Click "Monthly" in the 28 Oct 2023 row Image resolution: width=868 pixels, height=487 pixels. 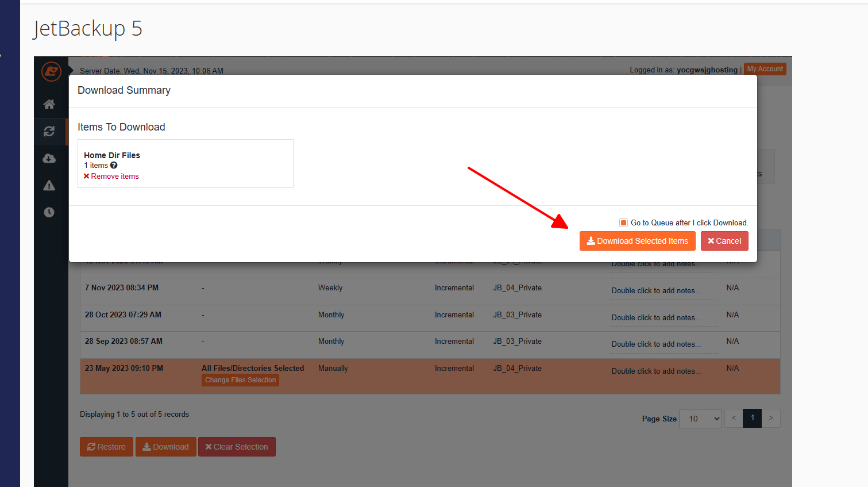pyautogui.click(x=331, y=315)
